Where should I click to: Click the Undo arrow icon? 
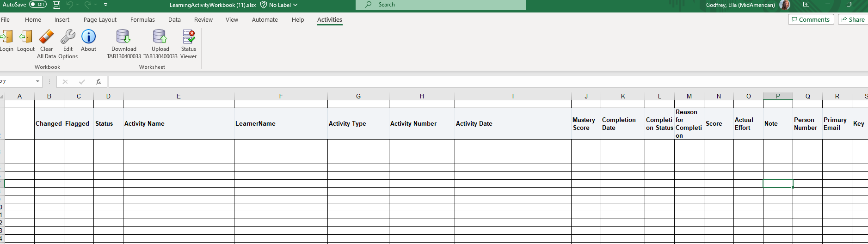pyautogui.click(x=70, y=5)
